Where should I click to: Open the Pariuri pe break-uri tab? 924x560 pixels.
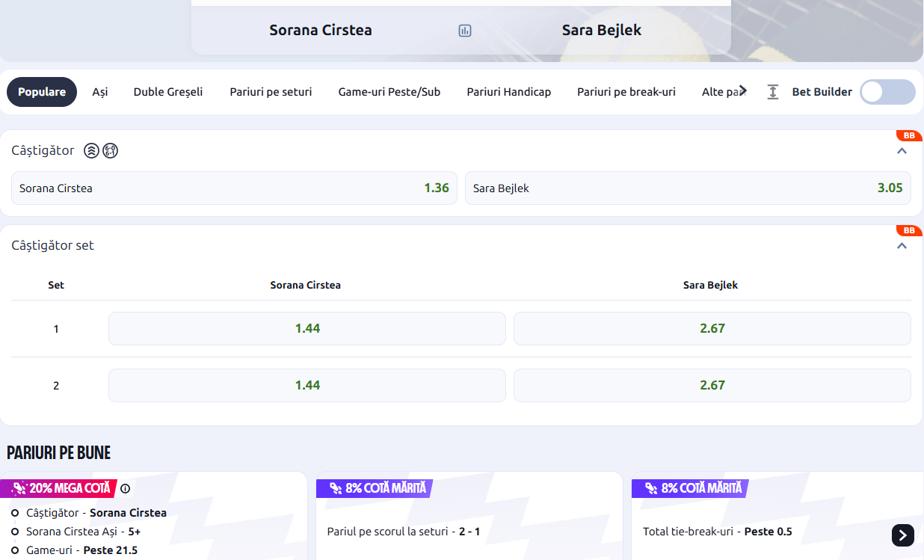pos(626,92)
